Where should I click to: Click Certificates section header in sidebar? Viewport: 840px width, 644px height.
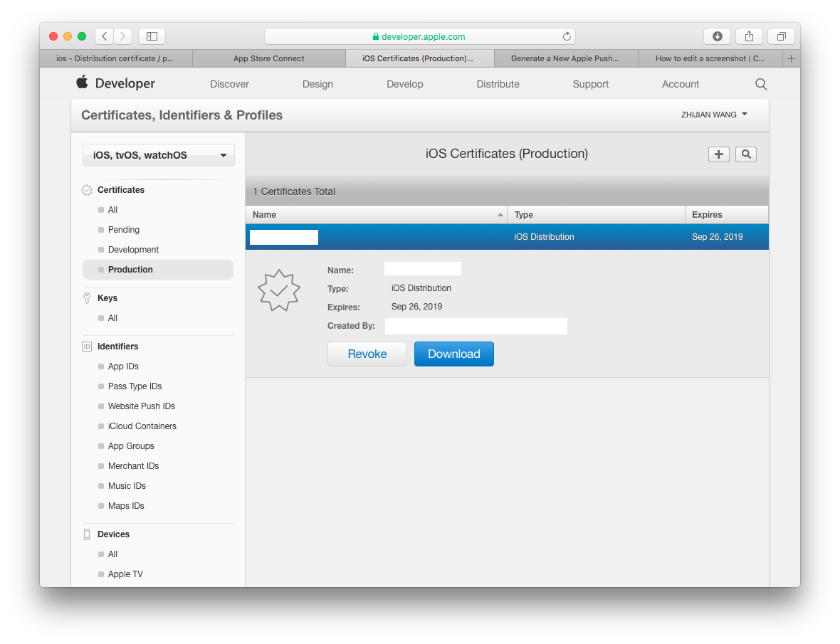(120, 190)
